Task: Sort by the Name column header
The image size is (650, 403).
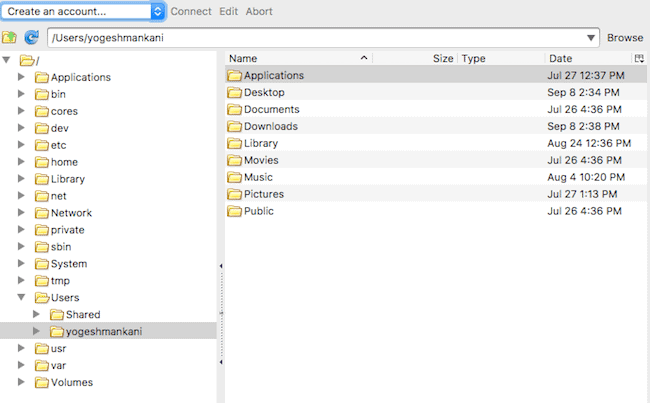Action: coord(299,58)
